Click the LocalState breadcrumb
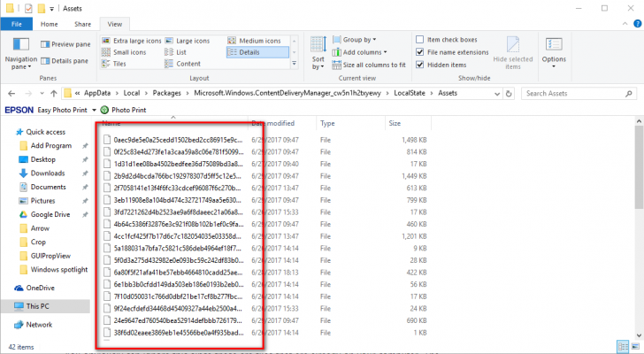644x354 pixels. tap(410, 93)
